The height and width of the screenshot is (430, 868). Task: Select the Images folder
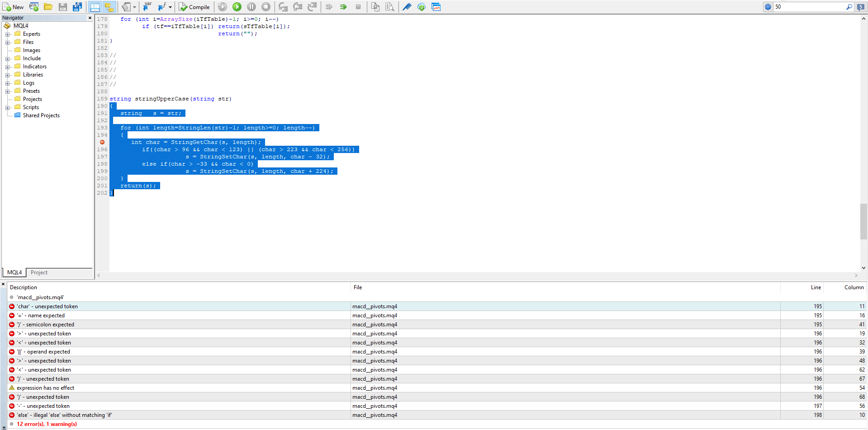coord(31,50)
